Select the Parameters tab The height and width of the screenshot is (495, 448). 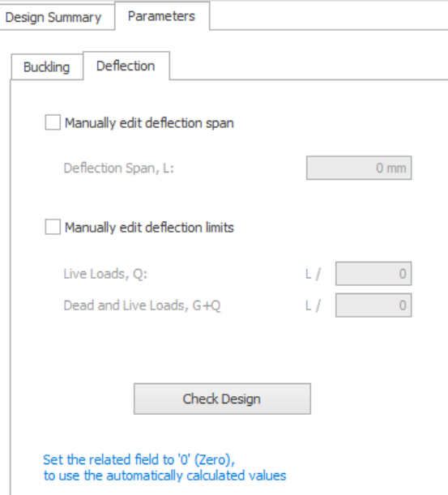tap(162, 16)
